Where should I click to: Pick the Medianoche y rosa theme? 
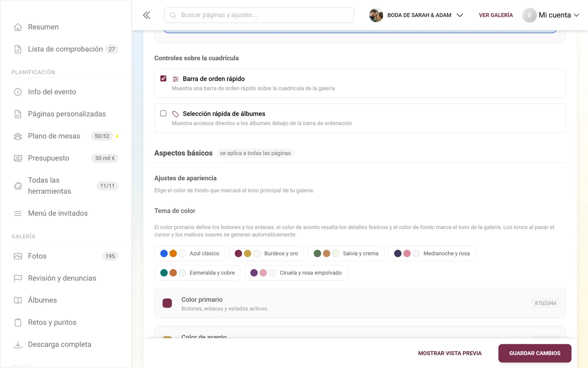click(432, 254)
